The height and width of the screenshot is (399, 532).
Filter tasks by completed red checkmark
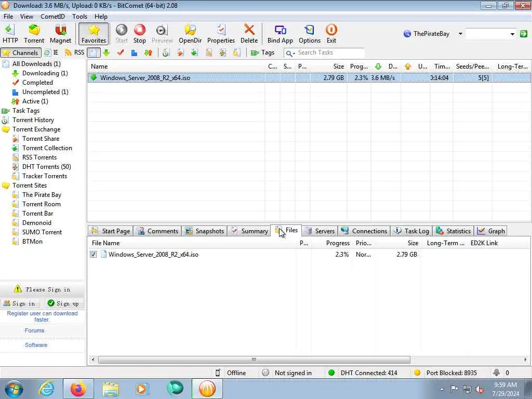point(121,52)
